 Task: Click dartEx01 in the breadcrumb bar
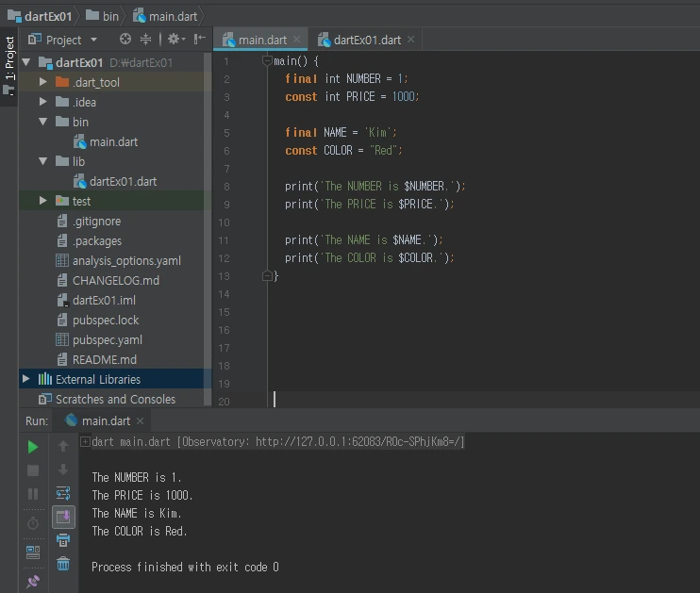pos(40,16)
